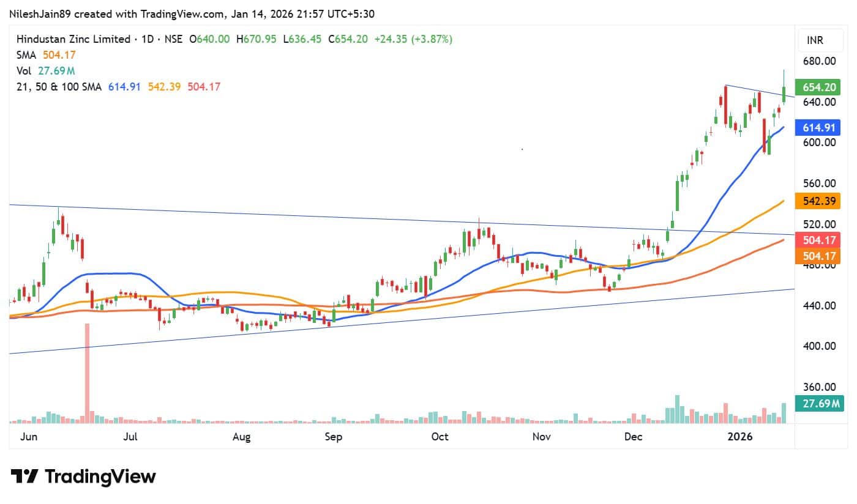Image resolution: width=857 pixels, height=504 pixels.
Task: Click the 600.00 price axis label
Action: click(x=819, y=143)
